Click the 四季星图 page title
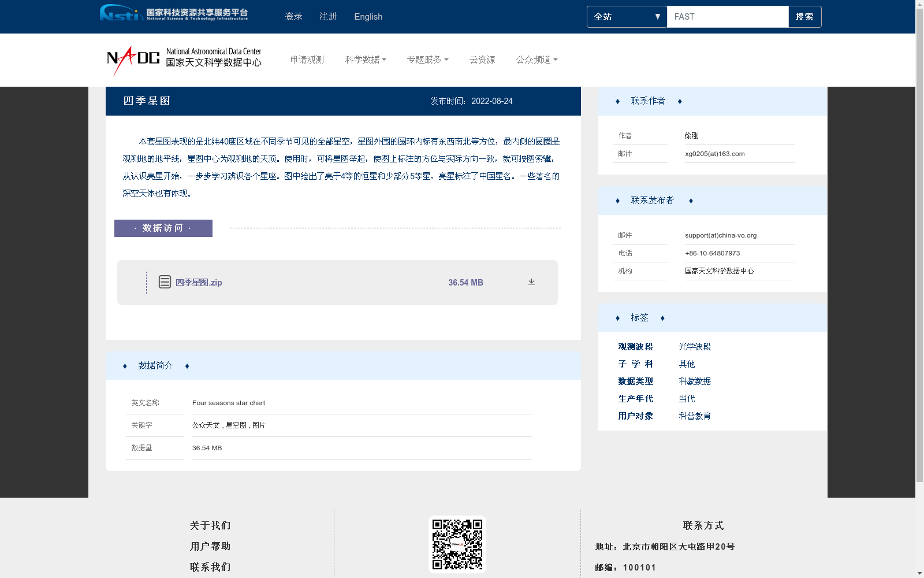Image resolution: width=924 pixels, height=578 pixels. 147,101
